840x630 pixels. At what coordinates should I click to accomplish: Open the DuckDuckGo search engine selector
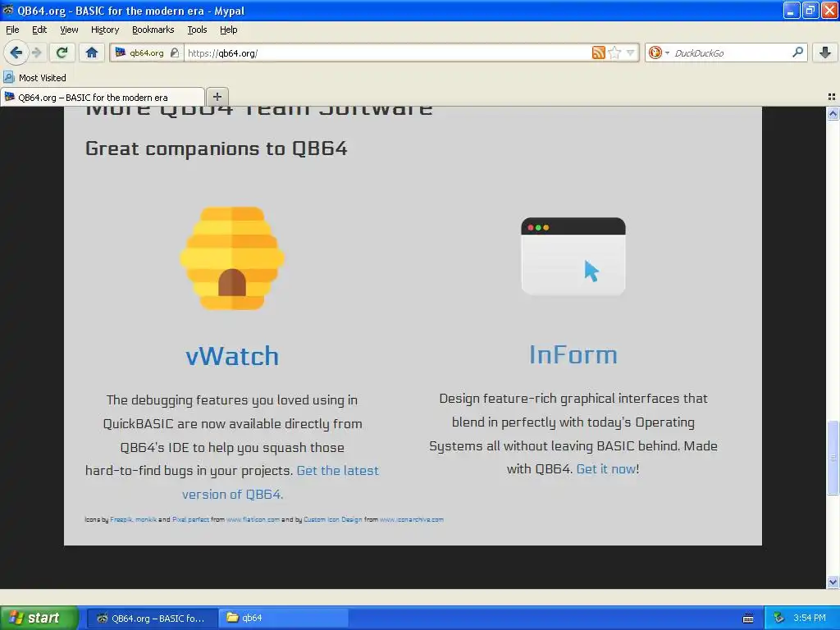click(659, 52)
